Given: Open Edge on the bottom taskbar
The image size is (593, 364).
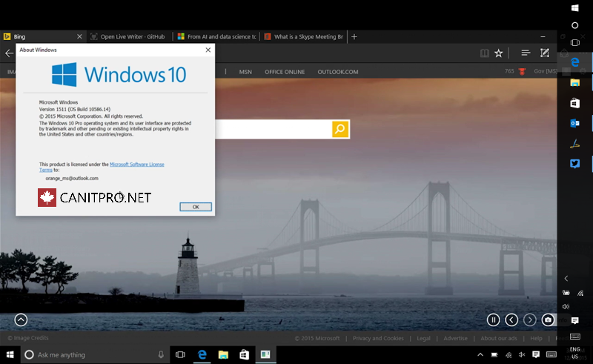Looking at the screenshot, I should pos(202,354).
